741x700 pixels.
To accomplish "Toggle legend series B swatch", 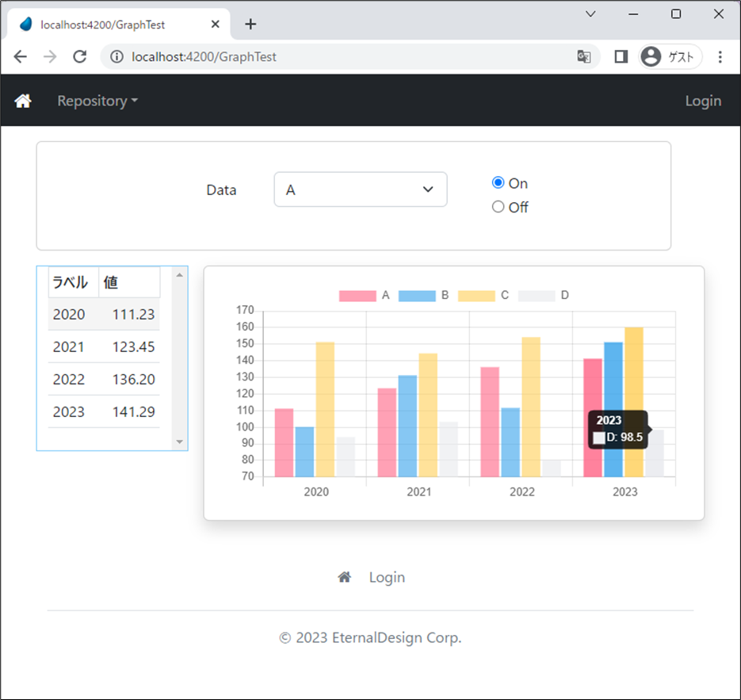I will 417,296.
